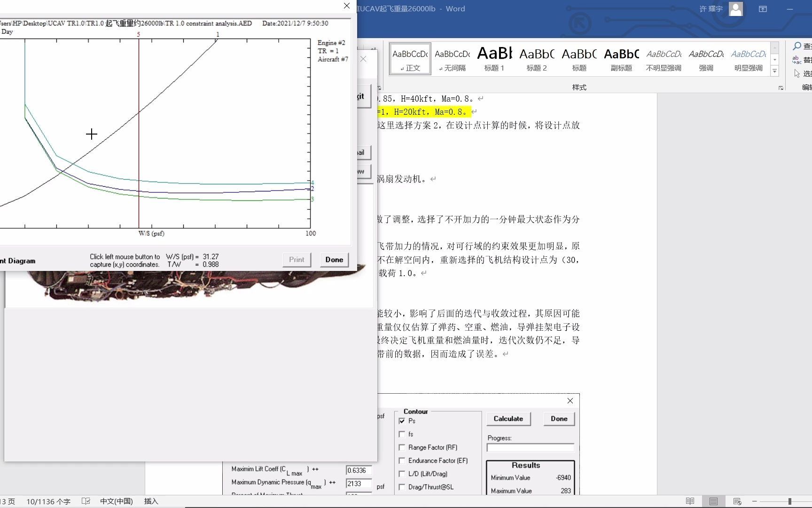Apply the 不明显强调 subtle emphasis style
812x508 pixels.
coord(664,59)
